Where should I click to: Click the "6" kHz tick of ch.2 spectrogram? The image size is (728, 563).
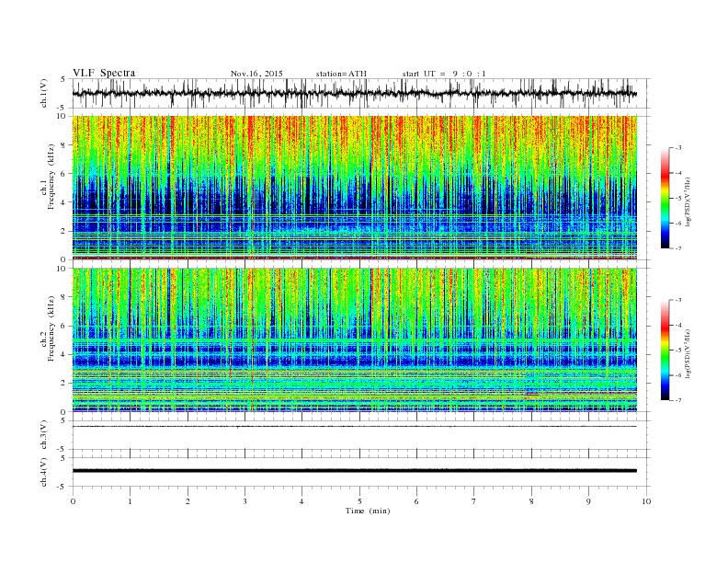(x=64, y=326)
